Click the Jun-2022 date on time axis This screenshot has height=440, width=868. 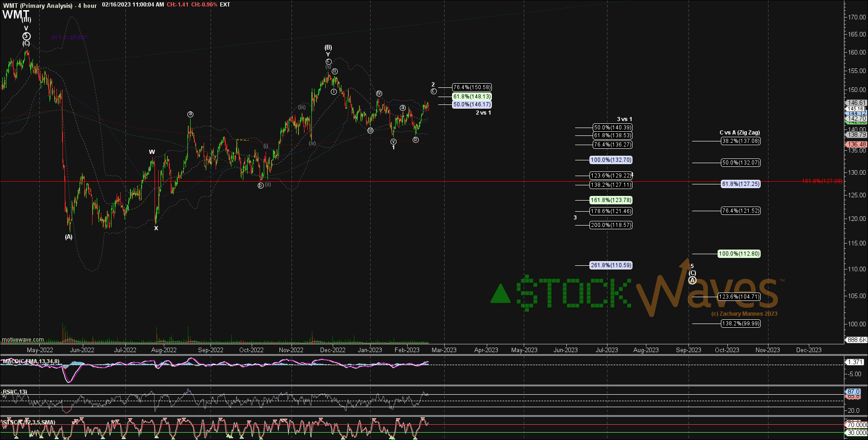(81, 350)
